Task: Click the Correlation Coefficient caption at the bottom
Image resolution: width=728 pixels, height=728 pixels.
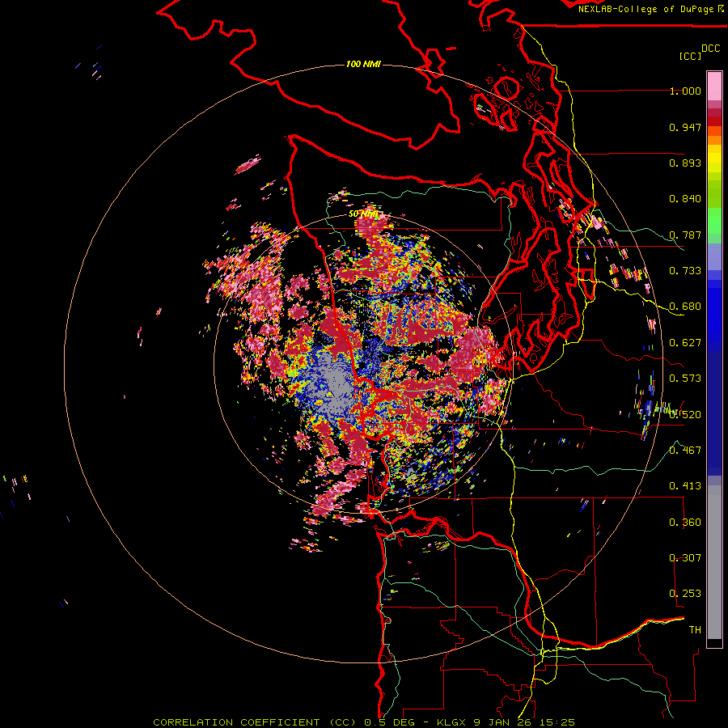Action: pos(364,722)
